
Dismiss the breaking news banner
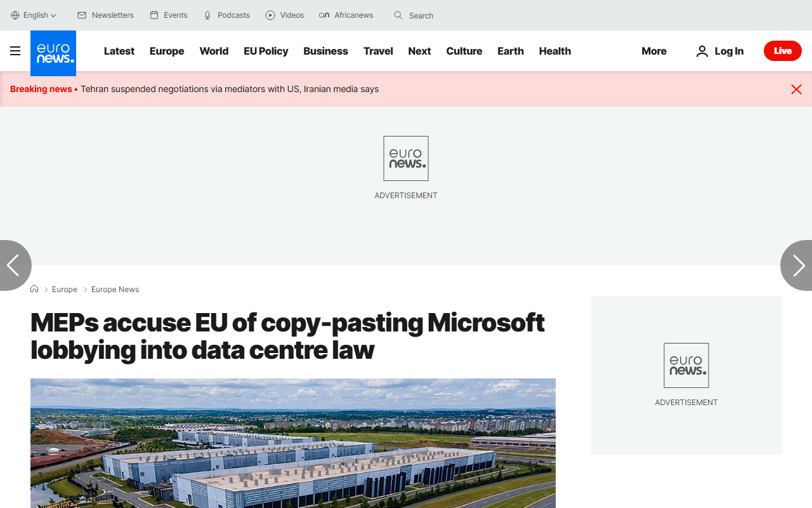click(797, 90)
